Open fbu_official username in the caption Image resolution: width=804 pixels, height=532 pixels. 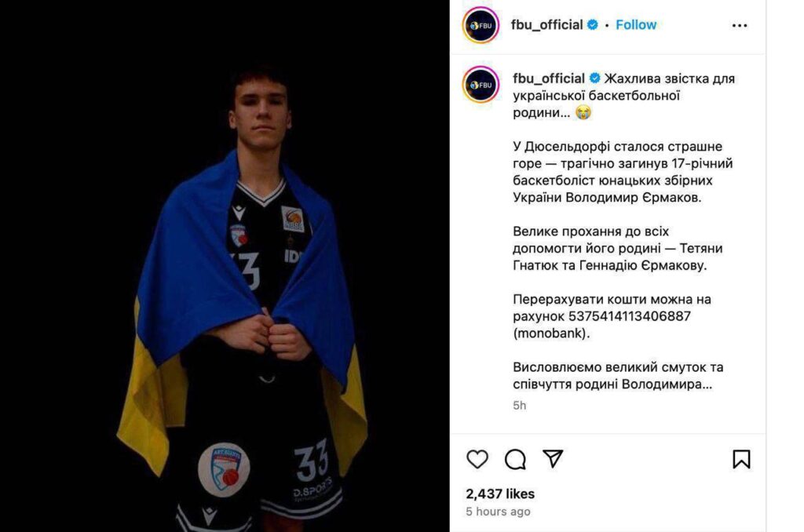[x=549, y=78]
